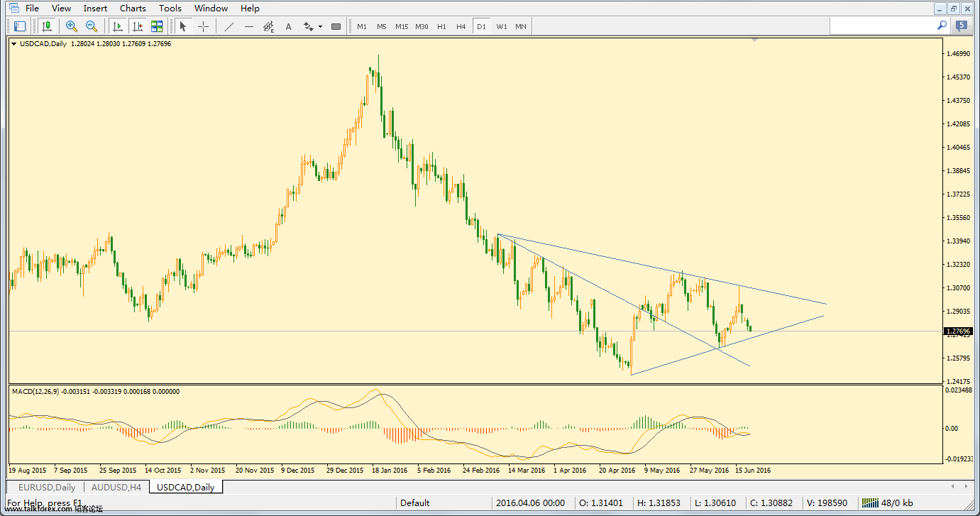This screenshot has width=980, height=516.
Task: Click the USDCAD,Daily chart header text
Action: click(x=43, y=43)
